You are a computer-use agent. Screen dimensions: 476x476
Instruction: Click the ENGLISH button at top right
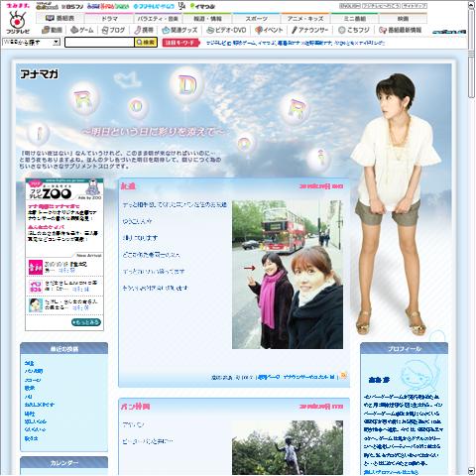(350, 6)
